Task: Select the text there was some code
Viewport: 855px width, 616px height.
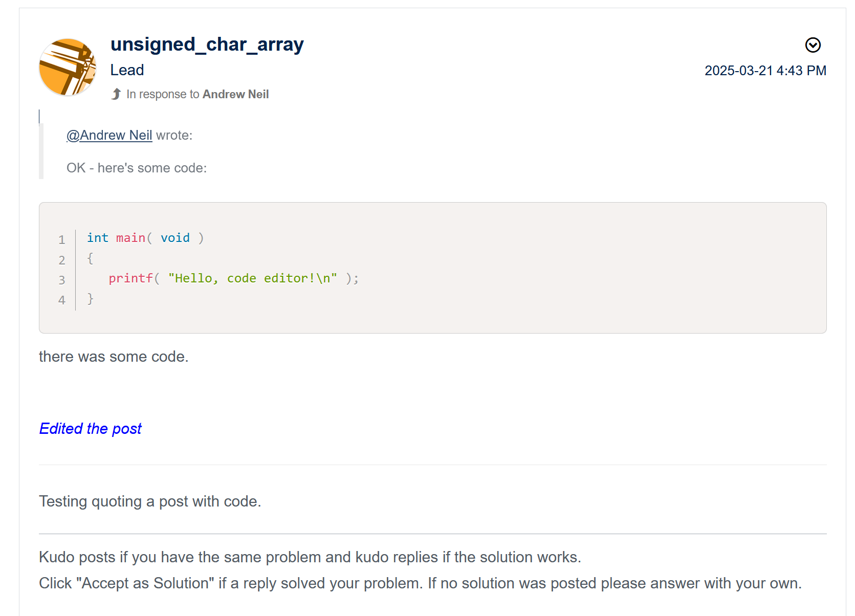Action: [x=114, y=357]
